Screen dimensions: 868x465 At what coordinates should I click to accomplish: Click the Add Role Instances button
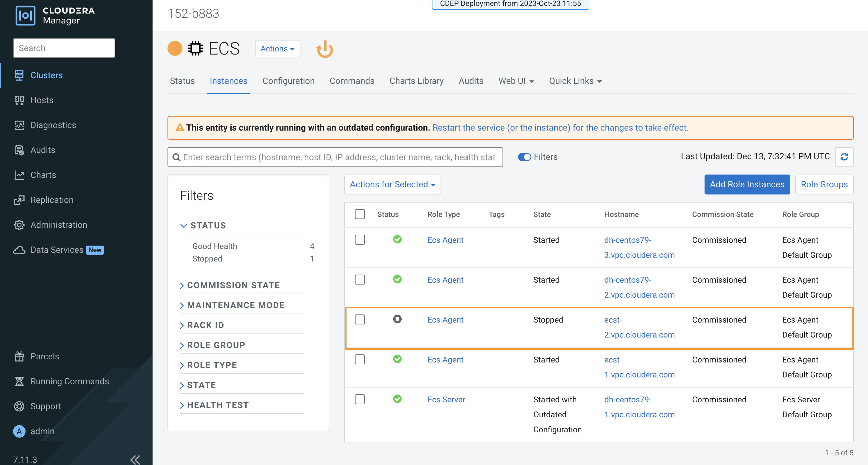tap(747, 185)
